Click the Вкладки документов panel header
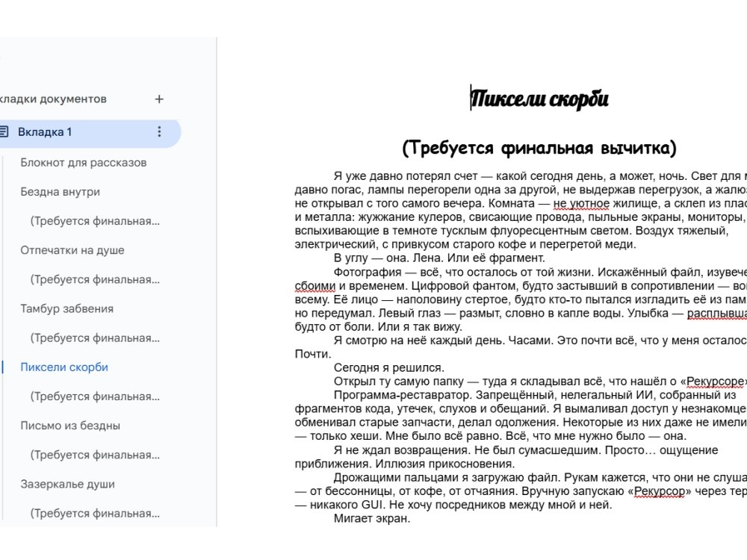This screenshot has height=560, width=747. coord(52,99)
